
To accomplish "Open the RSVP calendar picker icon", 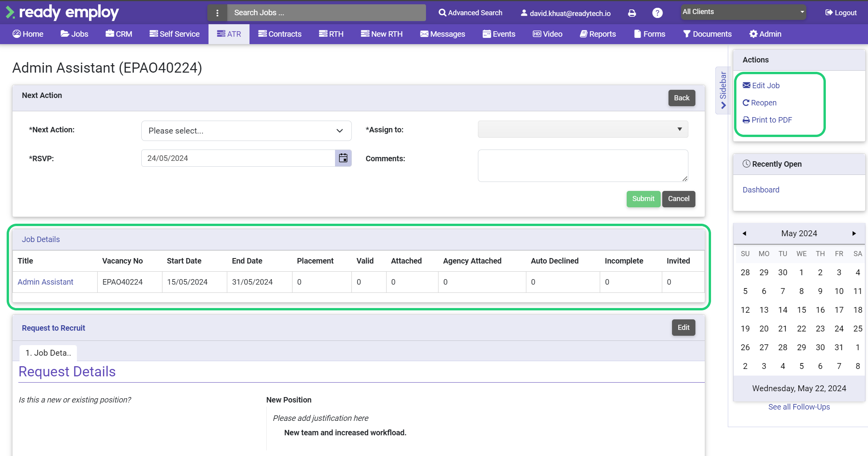I will pos(343,158).
